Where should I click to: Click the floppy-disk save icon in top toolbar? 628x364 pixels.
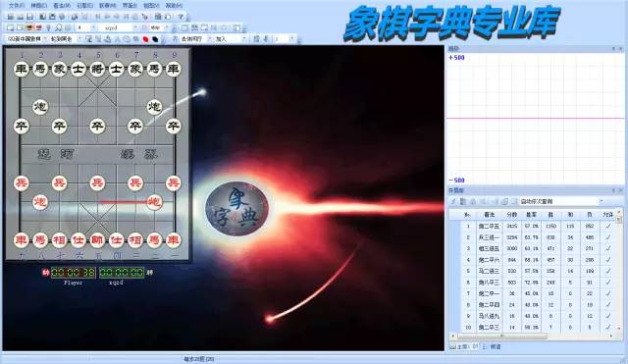coord(30,17)
